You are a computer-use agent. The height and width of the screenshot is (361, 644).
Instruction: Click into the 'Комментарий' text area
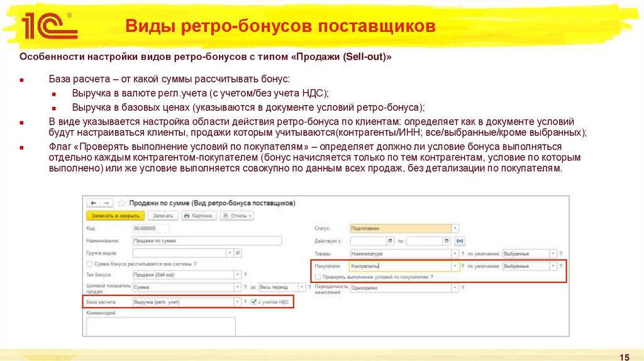coord(160,326)
